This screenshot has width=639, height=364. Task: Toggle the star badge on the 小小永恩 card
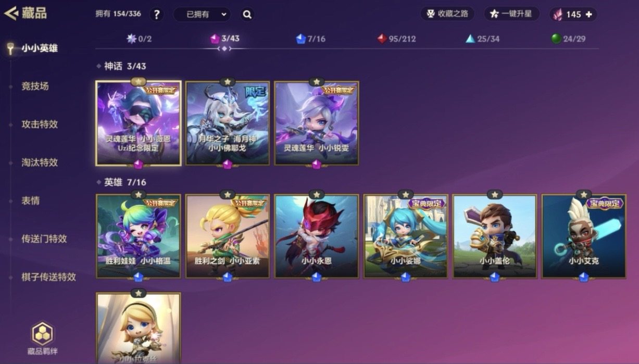(x=317, y=194)
